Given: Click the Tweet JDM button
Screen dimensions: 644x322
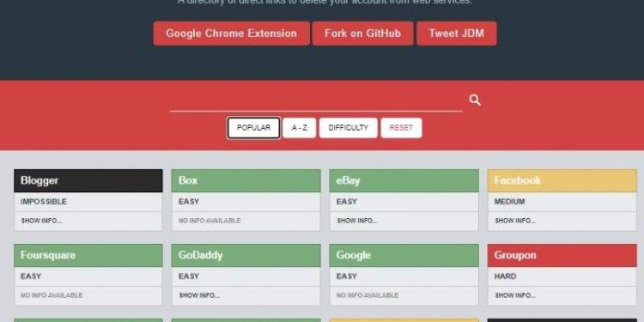Looking at the screenshot, I should (456, 33).
